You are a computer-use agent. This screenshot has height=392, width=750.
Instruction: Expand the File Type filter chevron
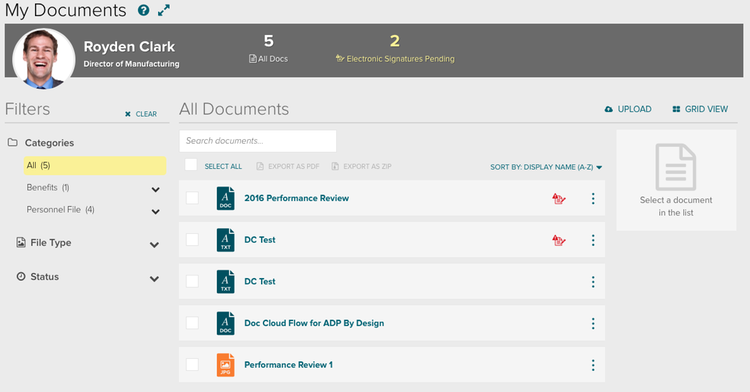pyautogui.click(x=154, y=245)
